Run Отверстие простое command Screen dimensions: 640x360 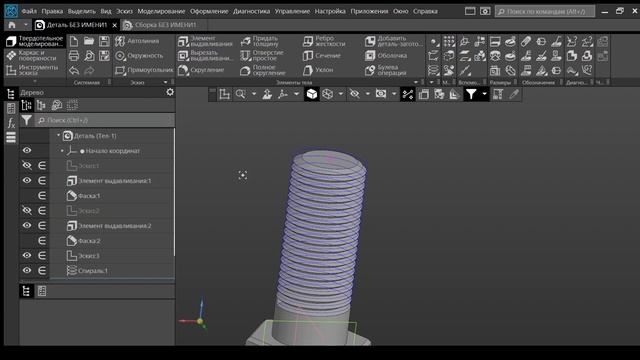(262, 56)
